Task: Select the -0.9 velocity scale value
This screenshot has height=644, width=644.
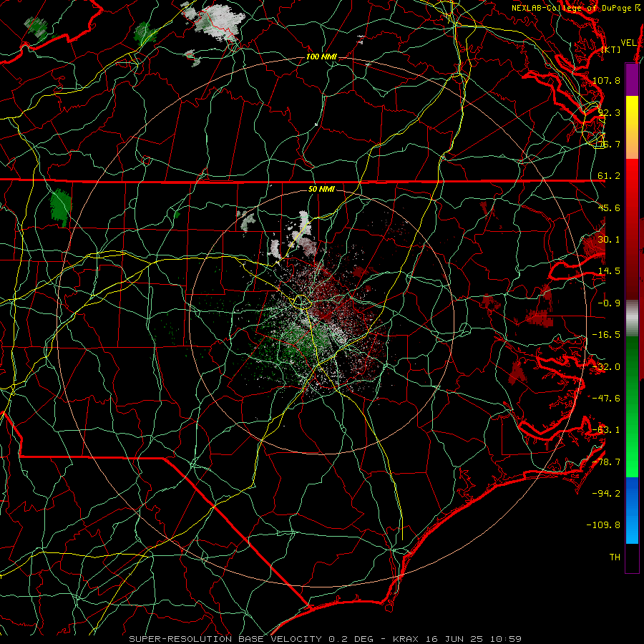Action: click(608, 303)
